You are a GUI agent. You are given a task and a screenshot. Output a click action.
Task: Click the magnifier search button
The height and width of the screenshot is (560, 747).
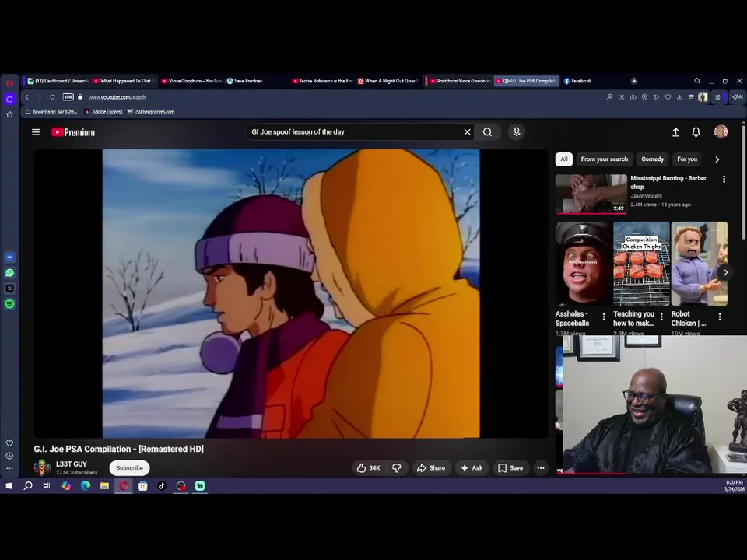coord(487,132)
